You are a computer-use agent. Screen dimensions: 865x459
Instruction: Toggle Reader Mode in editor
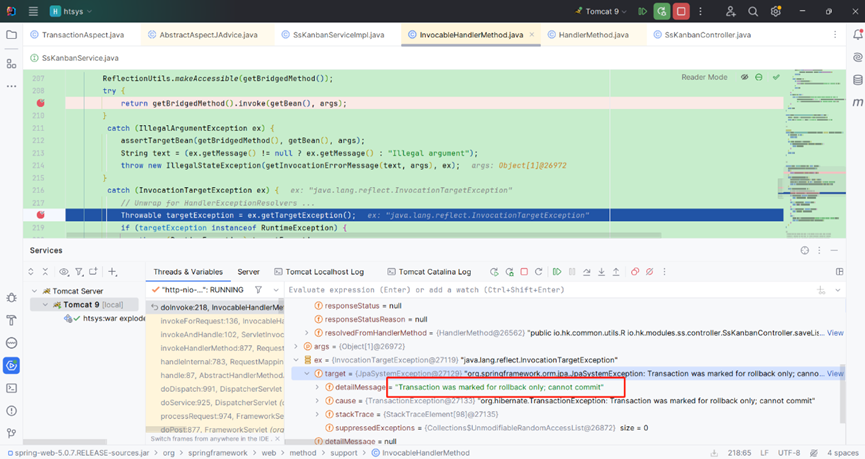pyautogui.click(x=704, y=77)
